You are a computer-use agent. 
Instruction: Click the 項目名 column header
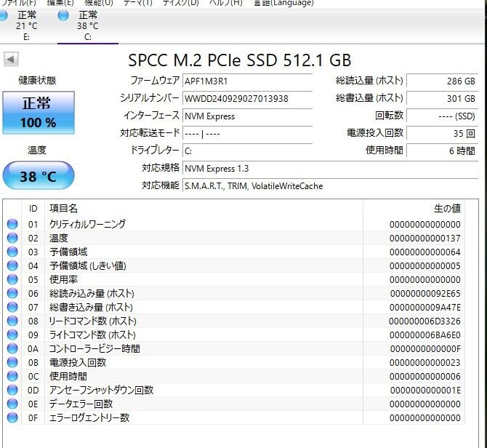[204, 209]
